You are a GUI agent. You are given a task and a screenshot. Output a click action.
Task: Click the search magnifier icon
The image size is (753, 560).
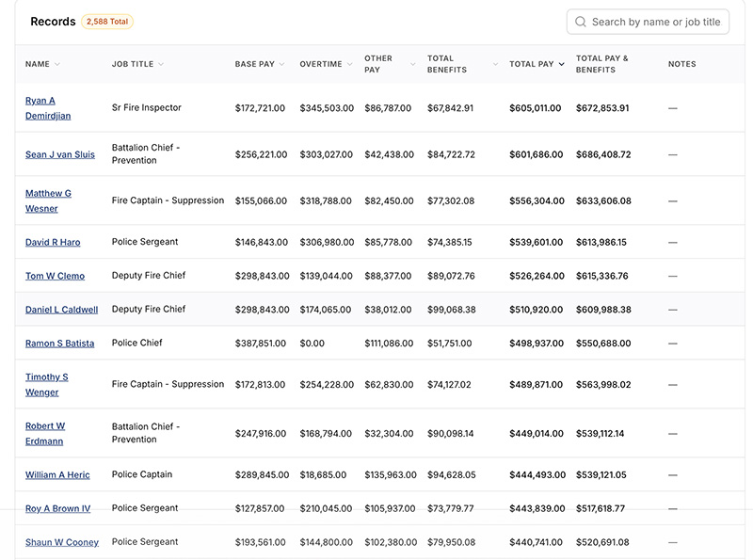[x=580, y=22]
